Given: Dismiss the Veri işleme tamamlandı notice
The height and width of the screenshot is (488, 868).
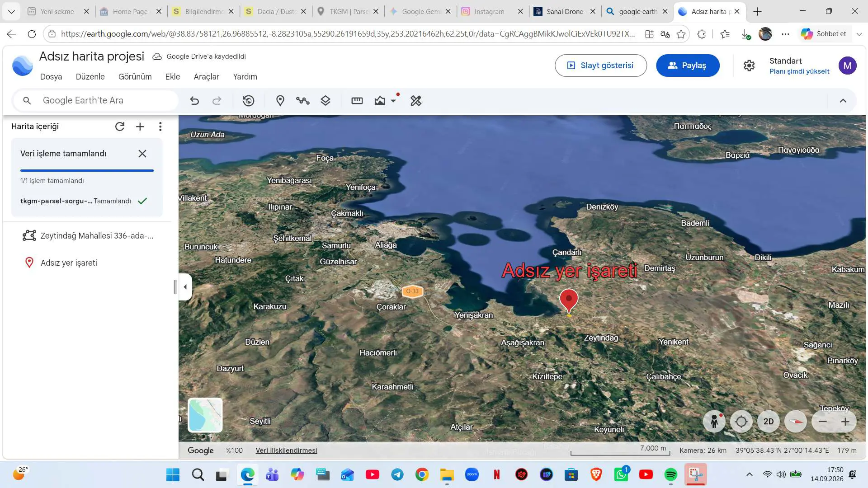Looking at the screenshot, I should (142, 154).
